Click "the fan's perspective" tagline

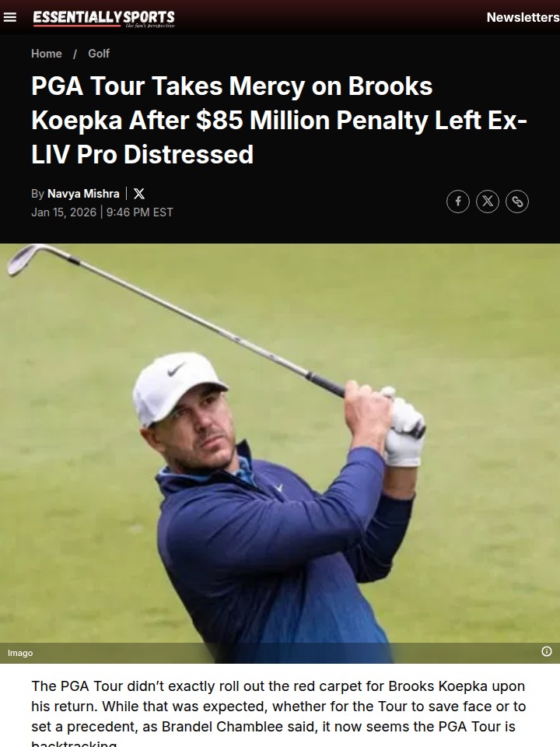pos(150,25)
